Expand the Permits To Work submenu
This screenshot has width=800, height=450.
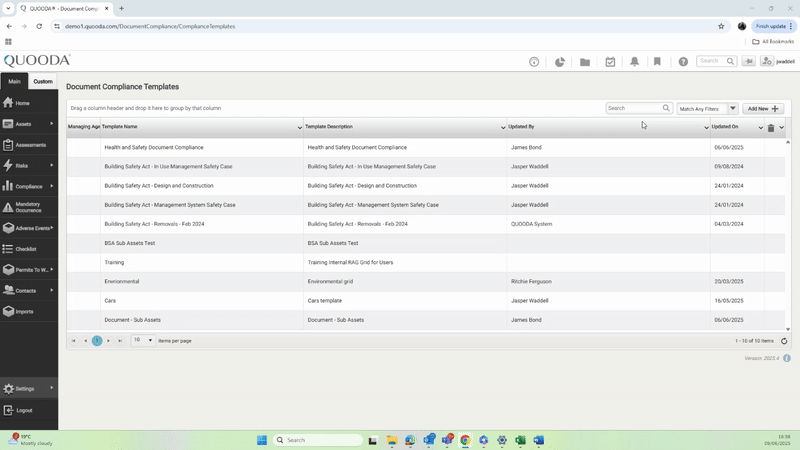pyautogui.click(x=52, y=269)
